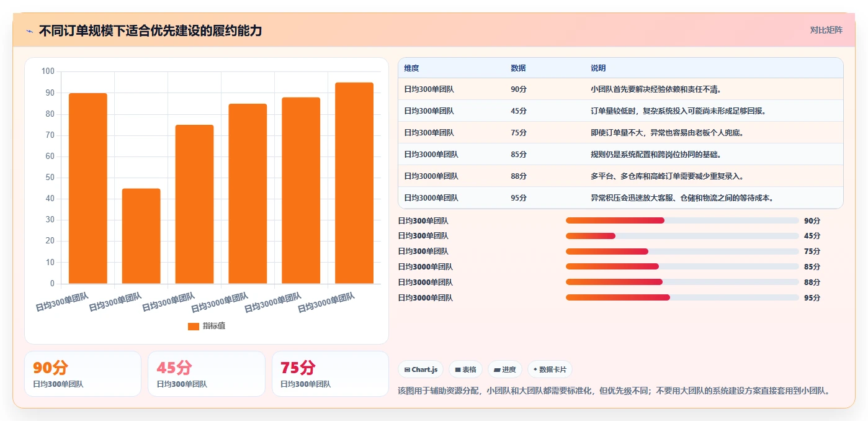Screen dimensions: 868x421
Task: Click the tallest chart bar at 95
Action: tap(354, 183)
